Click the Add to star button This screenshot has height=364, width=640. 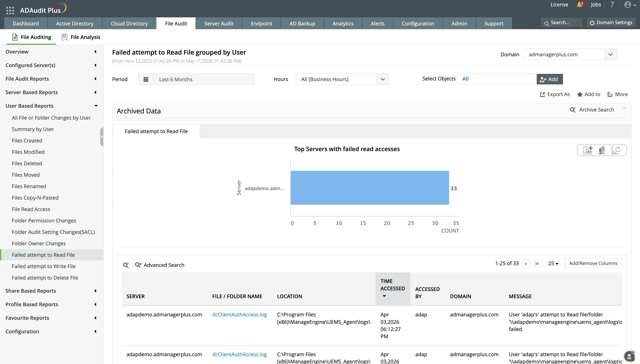tap(589, 94)
